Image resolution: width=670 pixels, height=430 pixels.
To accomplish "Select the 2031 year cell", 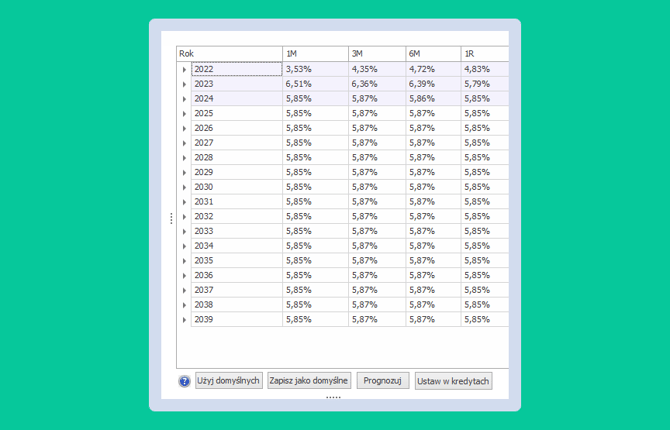I will coord(237,202).
